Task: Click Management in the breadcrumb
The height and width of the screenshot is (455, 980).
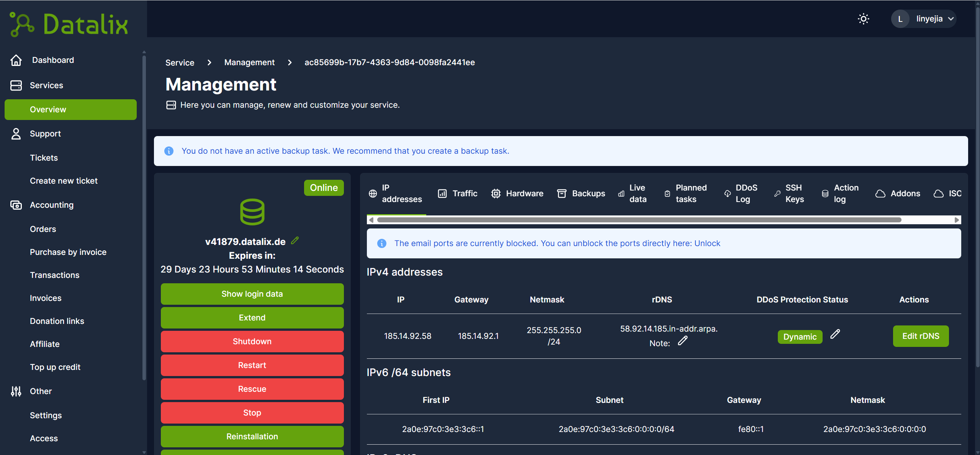Action: (249, 62)
